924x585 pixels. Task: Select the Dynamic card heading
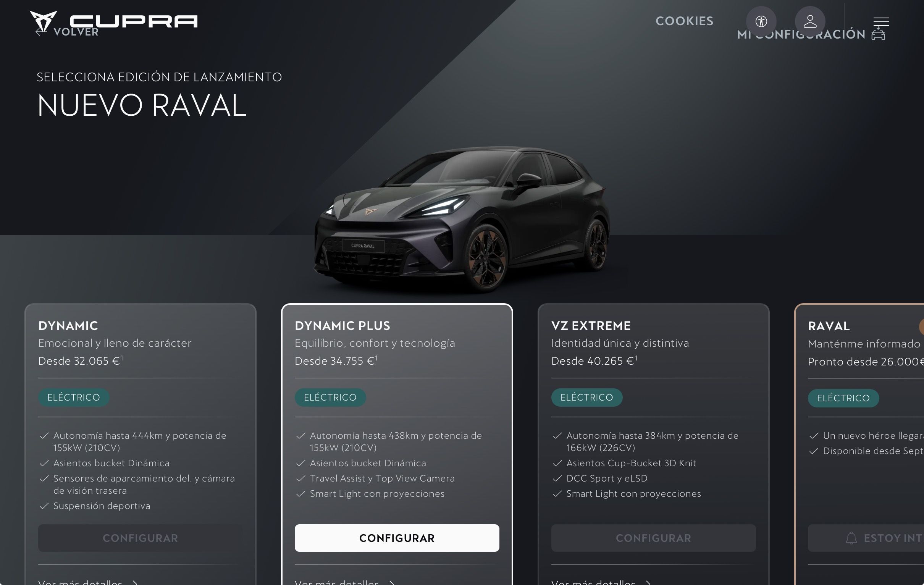click(x=68, y=325)
